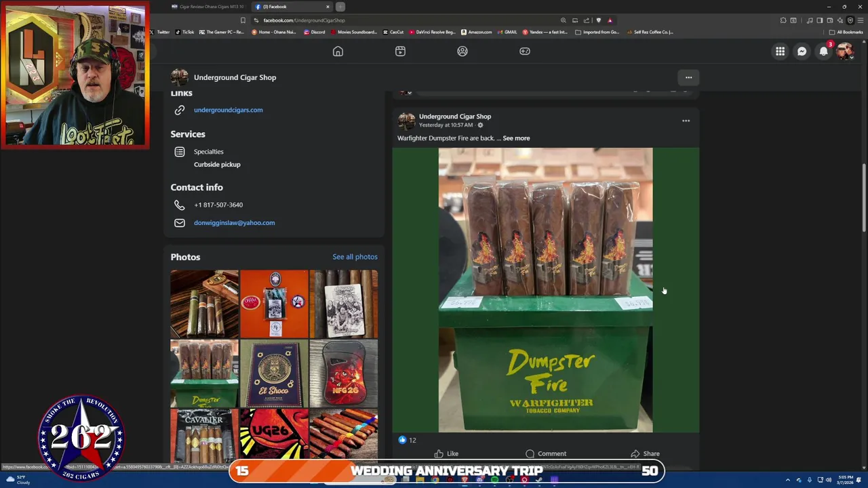Open the Ohana orange photo thumbnail

274,304
